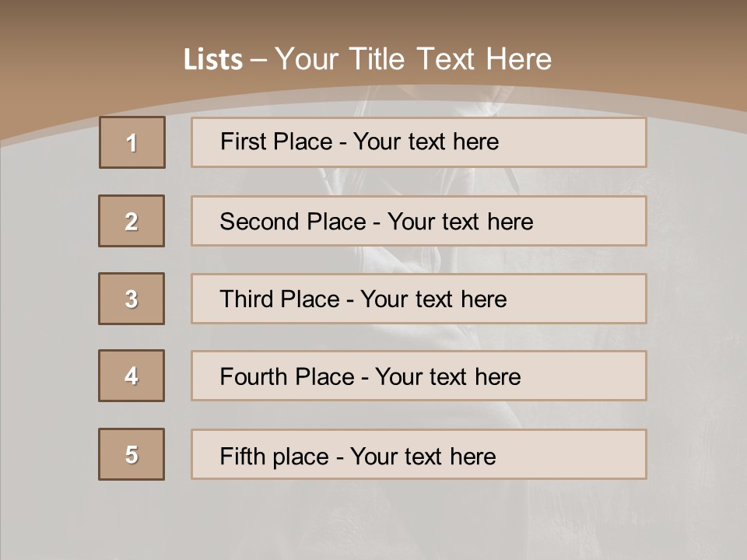Click "Your text here" in the Fifth place row
Screen dimensions: 747x560
point(423,456)
